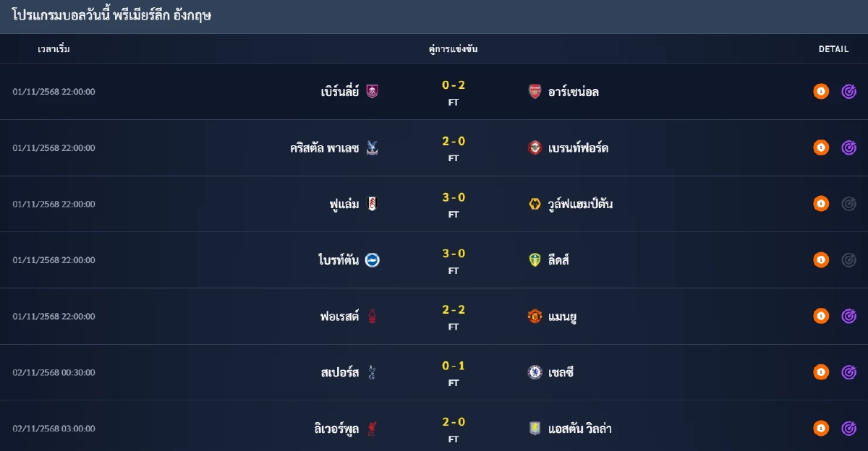The width and height of the screenshot is (868, 451).
Task: Open the orange info icon for Burnley vs Arsenal
Action: tap(821, 92)
